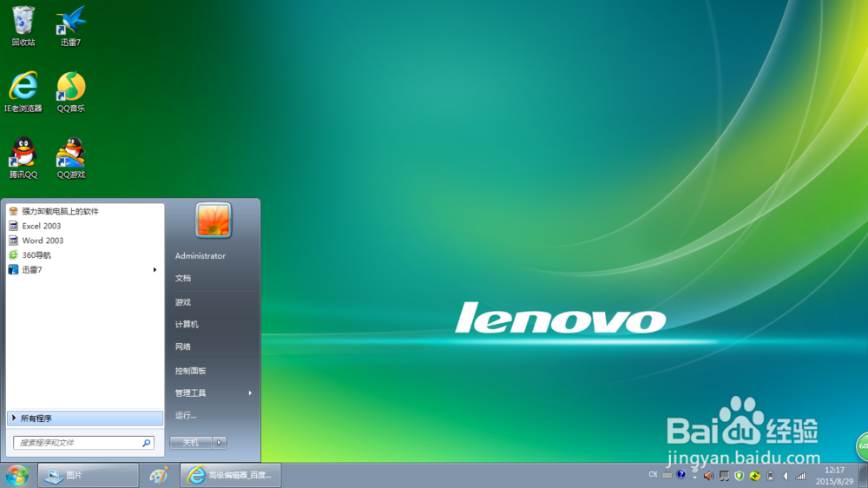Open 游戏 (Games) in Start menu
Viewport: 868px width, 488px height.
tap(182, 302)
